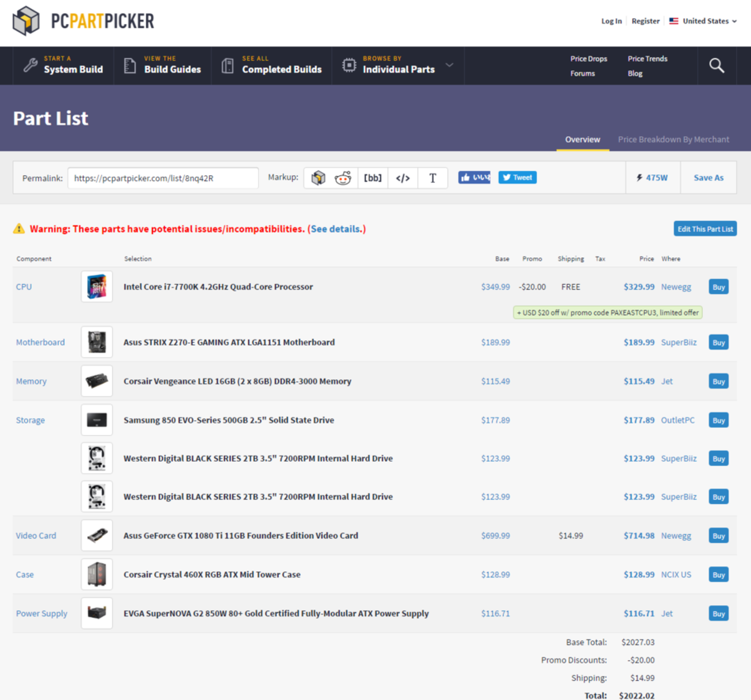Select the permalink URL field
The height and width of the screenshot is (700, 751).
tap(163, 178)
